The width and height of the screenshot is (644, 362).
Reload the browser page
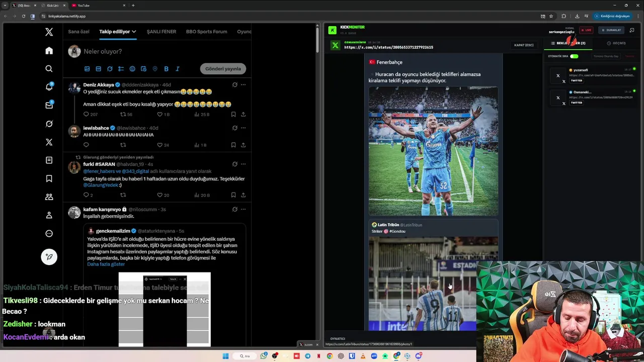pyautogui.click(x=23, y=16)
